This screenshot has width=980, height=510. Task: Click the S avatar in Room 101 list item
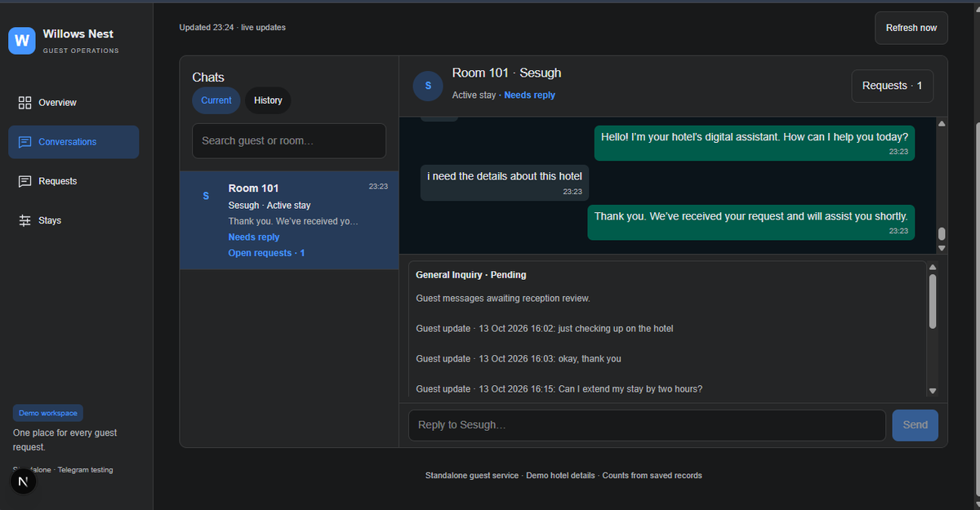[x=206, y=196]
